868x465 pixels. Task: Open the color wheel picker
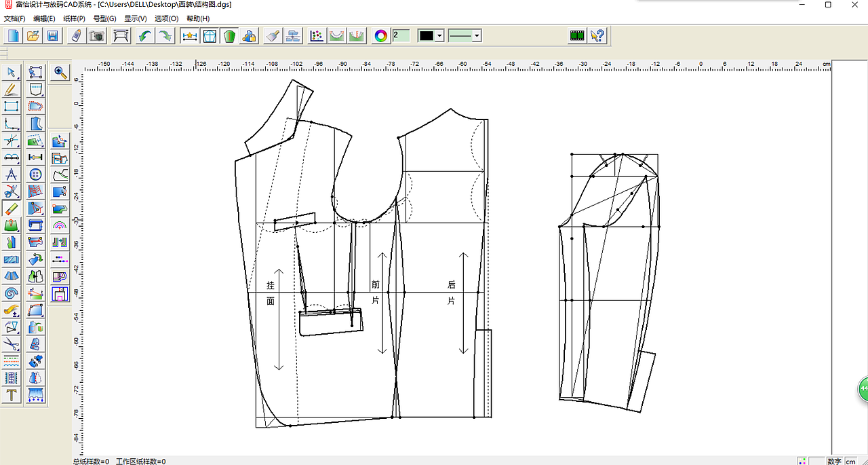(381, 36)
